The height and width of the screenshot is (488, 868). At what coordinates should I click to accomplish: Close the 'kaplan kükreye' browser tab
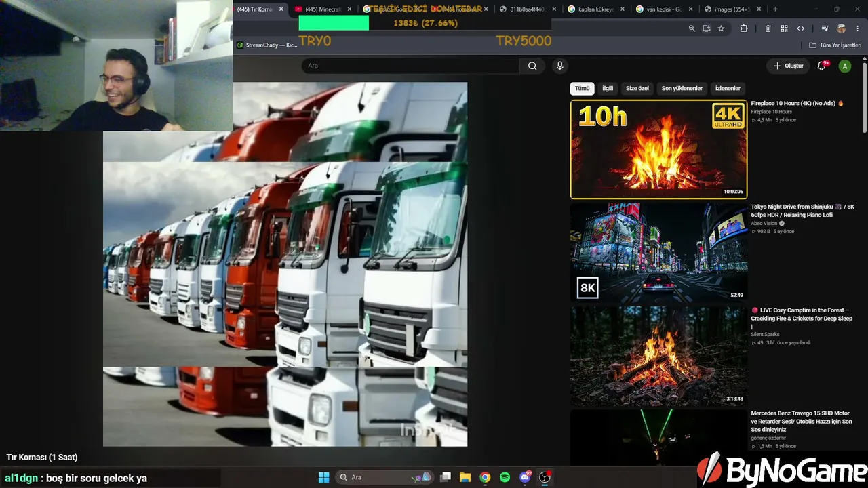point(623,9)
